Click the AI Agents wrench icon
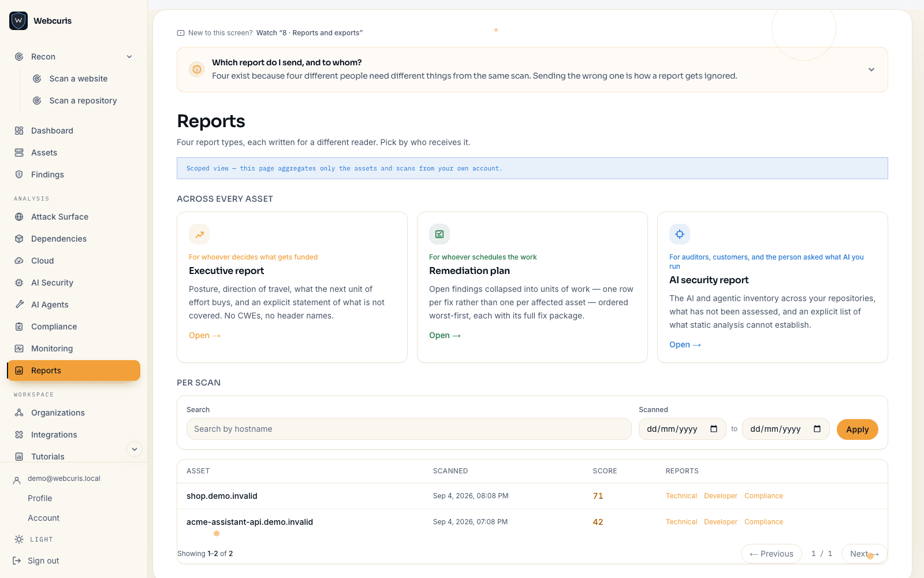This screenshot has width=924, height=578. click(x=19, y=305)
